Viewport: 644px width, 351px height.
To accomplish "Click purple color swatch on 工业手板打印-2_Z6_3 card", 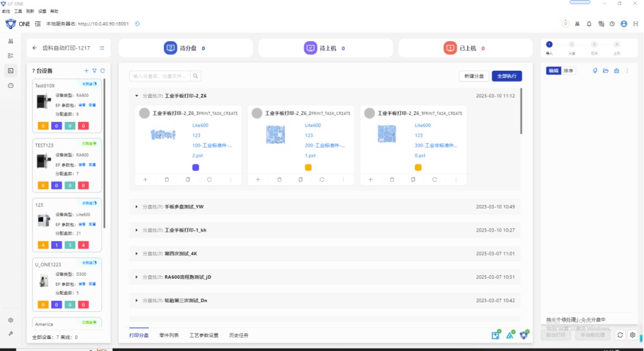I will (196, 168).
